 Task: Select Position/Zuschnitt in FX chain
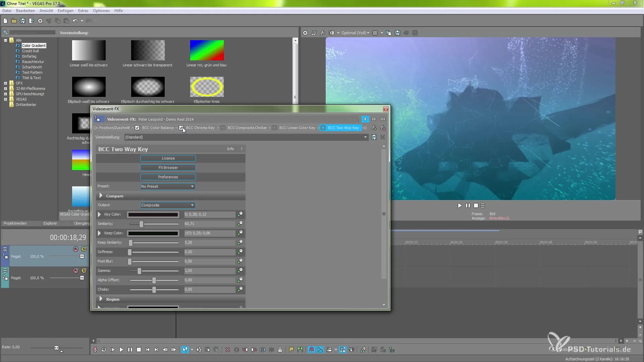pyautogui.click(x=114, y=128)
